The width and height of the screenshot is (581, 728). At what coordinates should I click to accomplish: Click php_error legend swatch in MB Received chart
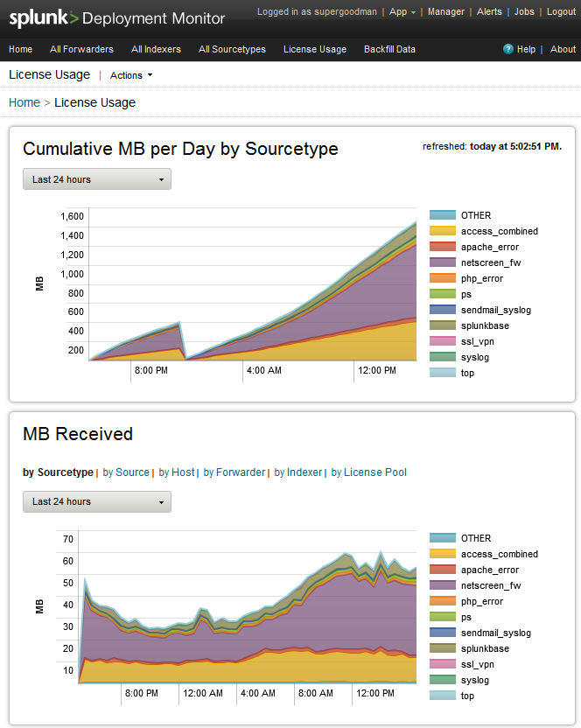[443, 601]
